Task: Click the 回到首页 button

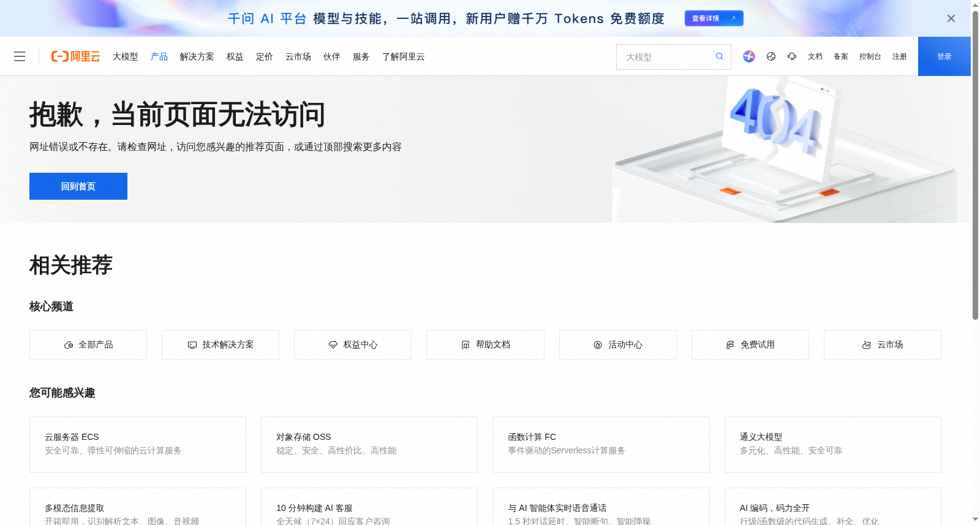Action: click(x=78, y=186)
